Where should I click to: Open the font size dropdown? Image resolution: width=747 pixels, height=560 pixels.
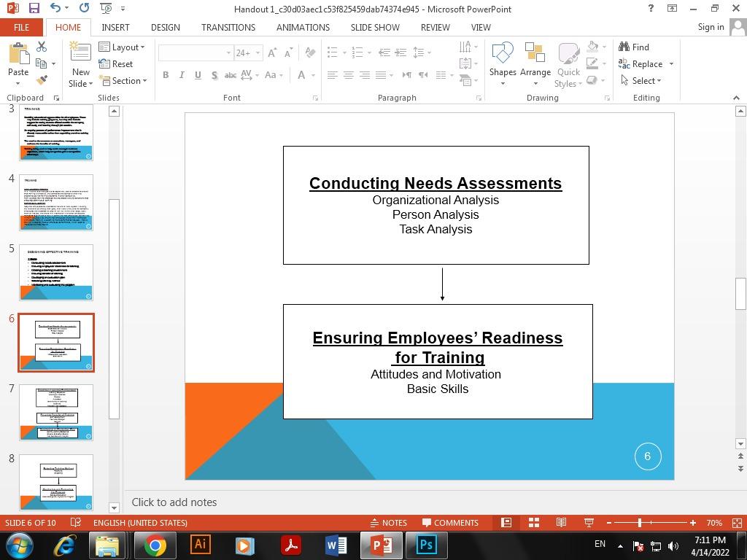[x=256, y=52]
